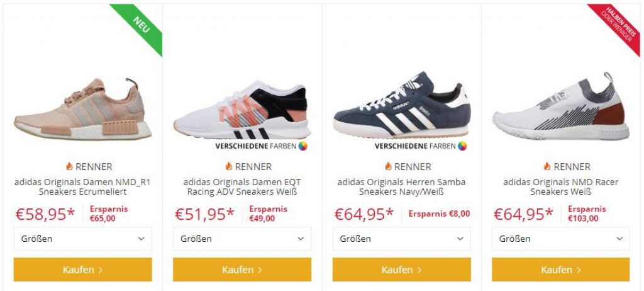
Task: Click Kaufen under NMD Racer Weiß sneakers
Action: [560, 270]
